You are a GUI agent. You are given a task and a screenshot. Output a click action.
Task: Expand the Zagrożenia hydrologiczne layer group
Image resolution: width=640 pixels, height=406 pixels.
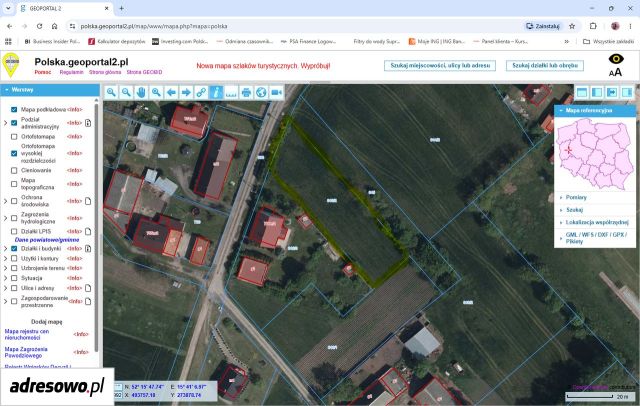pyautogui.click(x=5, y=218)
